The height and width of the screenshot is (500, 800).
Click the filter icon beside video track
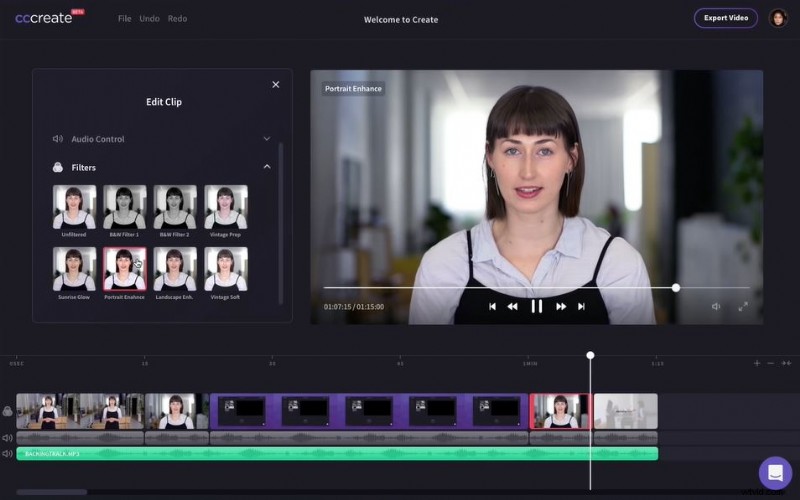tap(7, 411)
